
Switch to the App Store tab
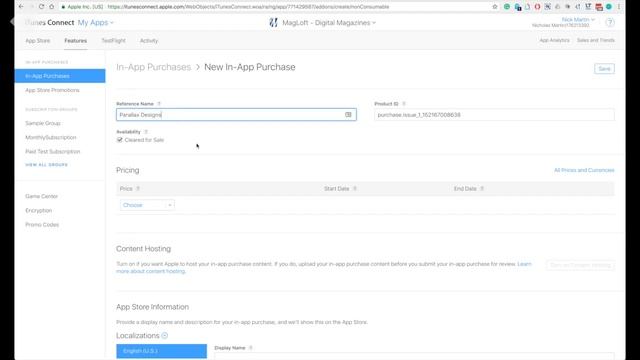[38, 40]
